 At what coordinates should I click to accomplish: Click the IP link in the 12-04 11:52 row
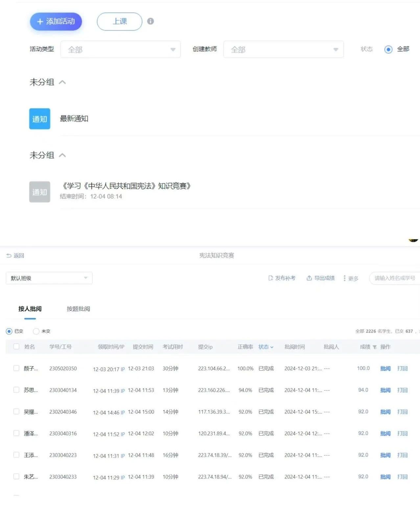123,434
